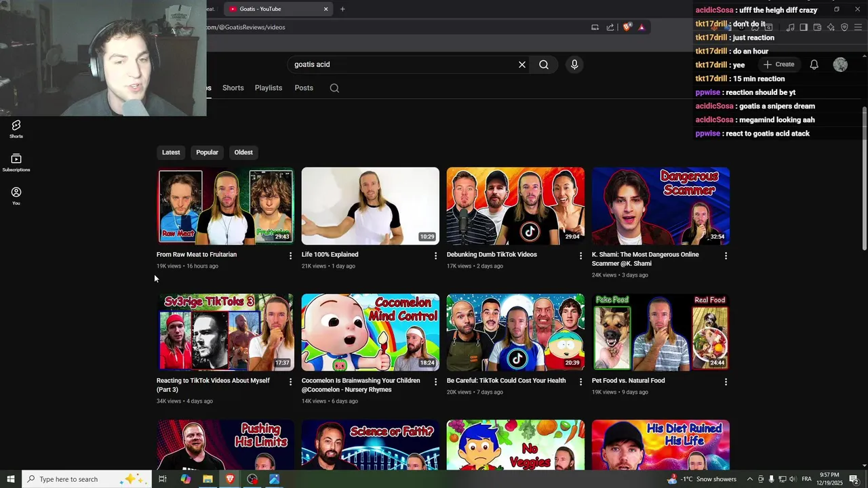Click the YouTube search magnifier button
Viewport: 868px width, 488px height.
pos(544,64)
